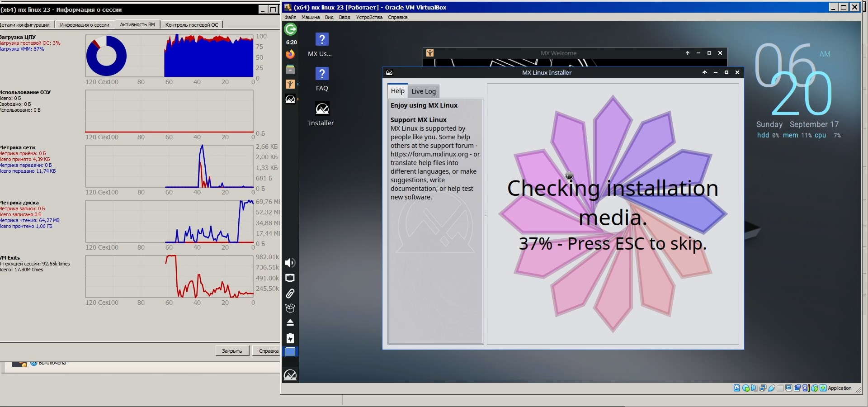Open the Вид menu in VirtualBox
This screenshot has height=407, width=868.
point(329,17)
